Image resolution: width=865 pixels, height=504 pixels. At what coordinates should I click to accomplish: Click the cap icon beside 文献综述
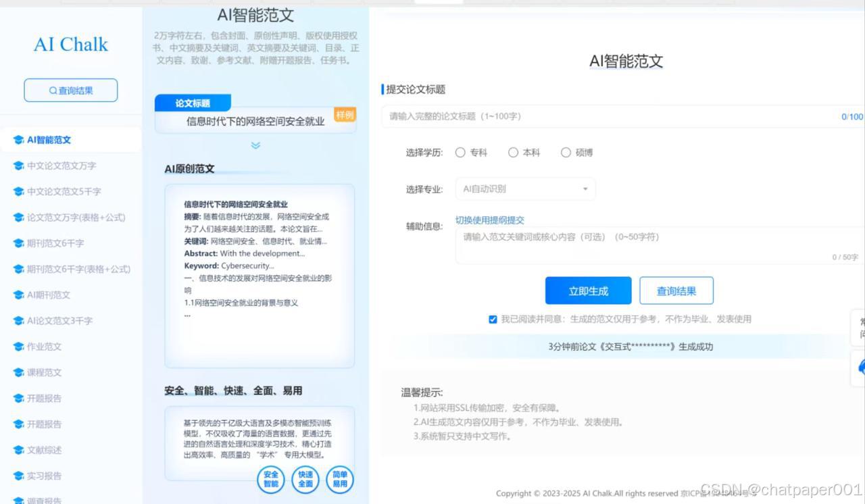tap(18, 450)
